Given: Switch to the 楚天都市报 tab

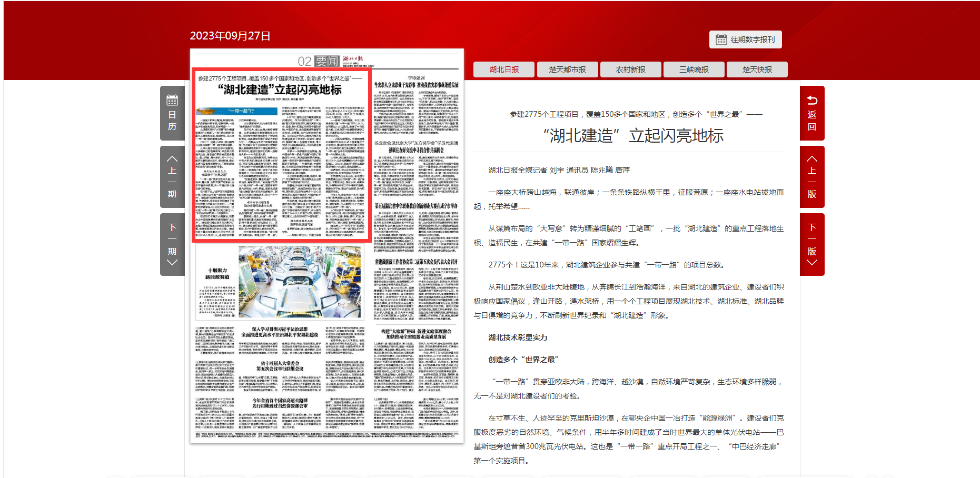Looking at the screenshot, I should [567, 69].
